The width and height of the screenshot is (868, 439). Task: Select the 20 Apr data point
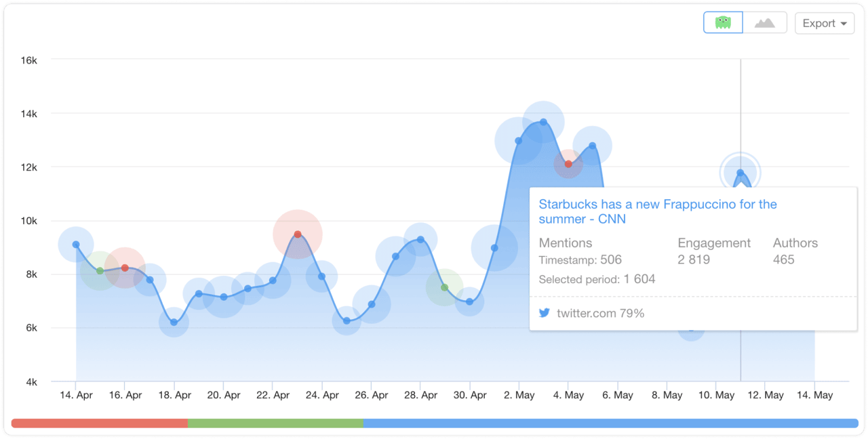(x=223, y=297)
